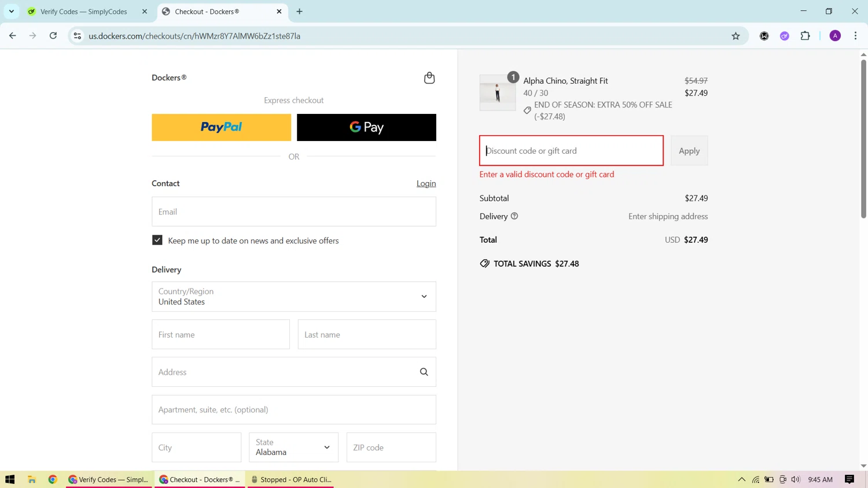Open the Chrome profile avatar
868x488 pixels.
(835, 36)
